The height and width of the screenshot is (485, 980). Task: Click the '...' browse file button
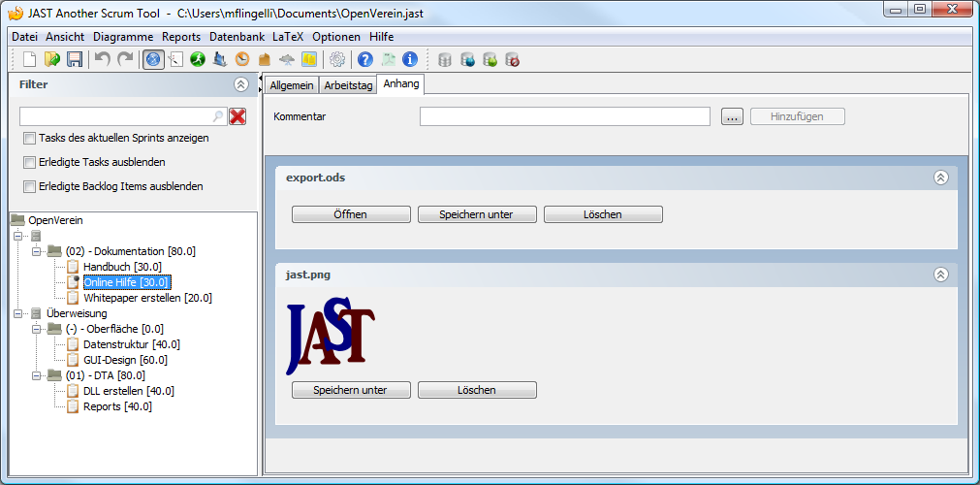point(732,116)
